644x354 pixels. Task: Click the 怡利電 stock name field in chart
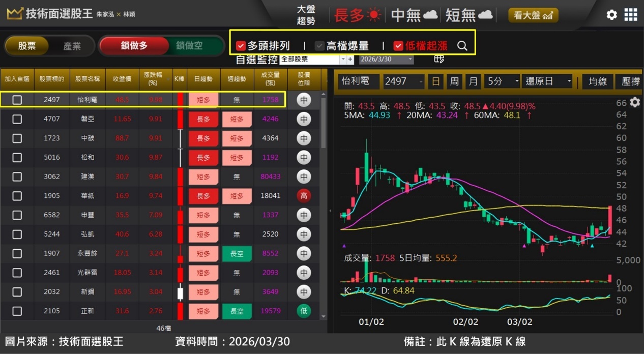(x=359, y=81)
